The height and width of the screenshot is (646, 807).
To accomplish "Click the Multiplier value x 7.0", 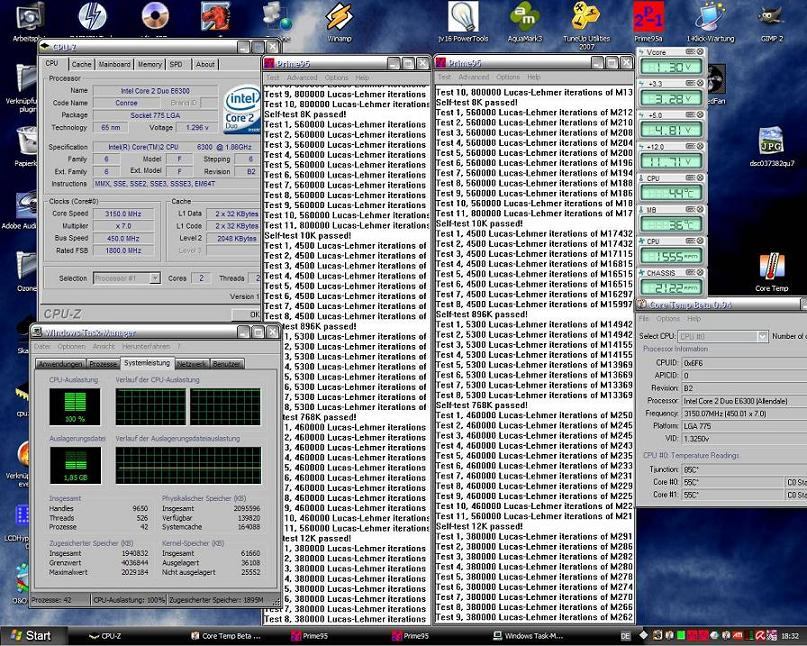I will pyautogui.click(x=123, y=226).
